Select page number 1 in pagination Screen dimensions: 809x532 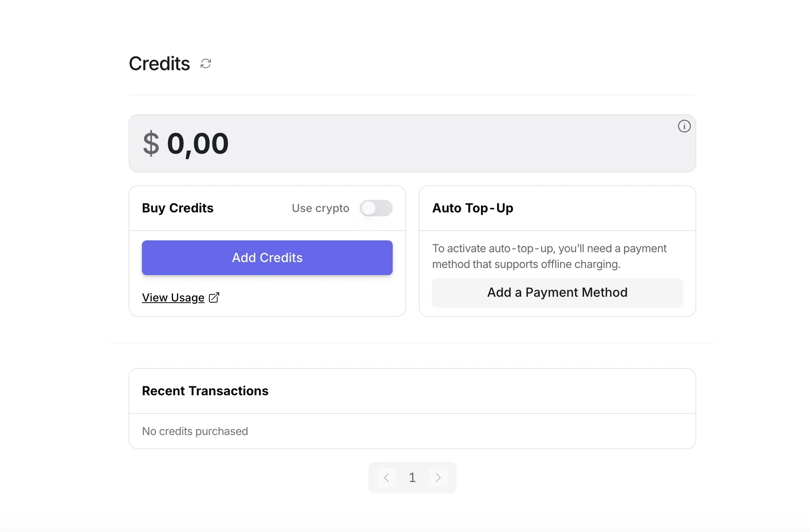[412, 478]
